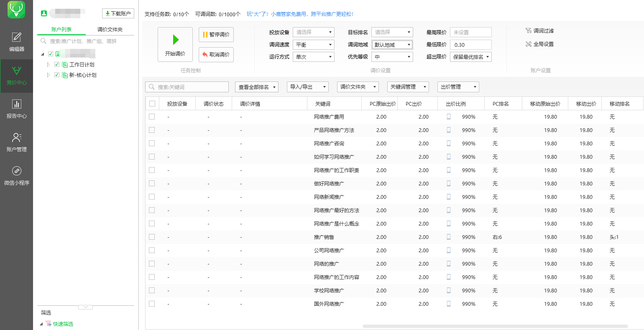Viewport: 644px width, 330px height.
Task: Uncheck the root account checkbox in tree
Action: pyautogui.click(x=51, y=54)
